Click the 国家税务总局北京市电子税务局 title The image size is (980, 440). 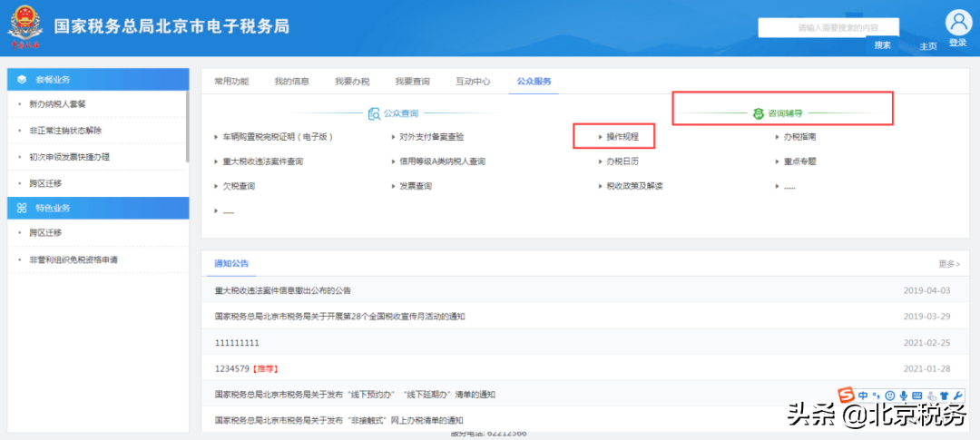click(171, 27)
